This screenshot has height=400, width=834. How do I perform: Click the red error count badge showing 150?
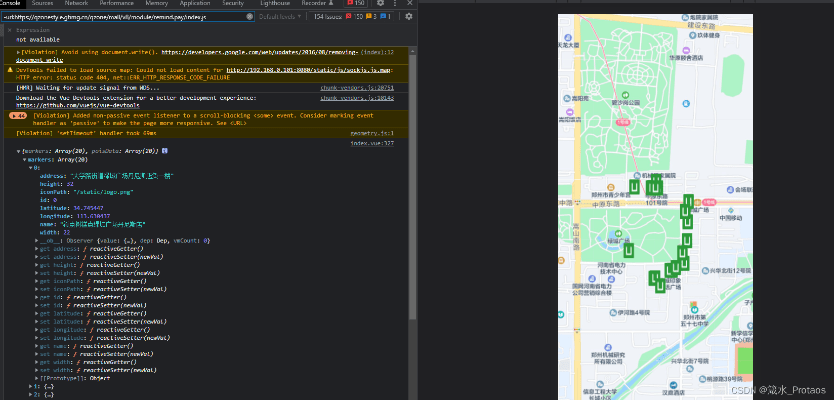[x=355, y=4]
